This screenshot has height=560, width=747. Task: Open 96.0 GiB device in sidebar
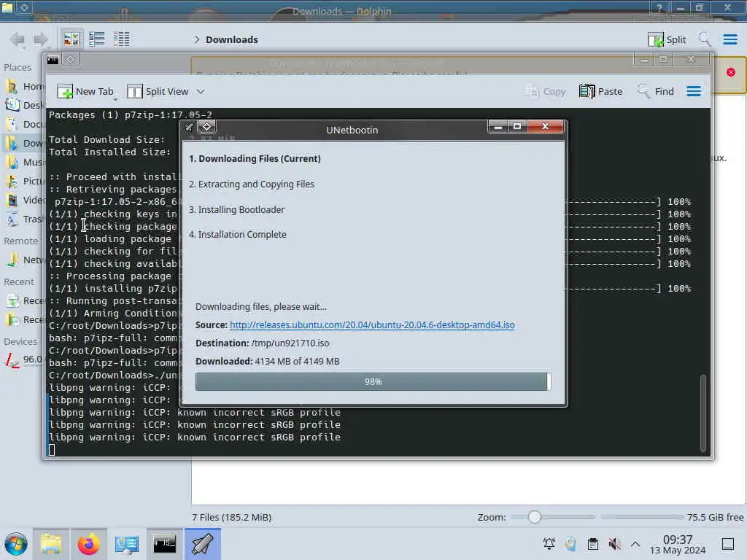pos(23,359)
